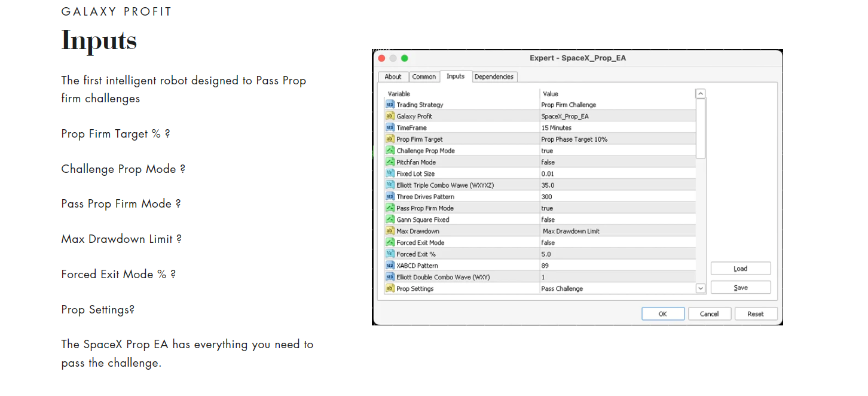Click the 'Prop Firm Challenge' strategy value
Image resolution: width=868 pixels, height=396 pixels.
[x=569, y=105]
